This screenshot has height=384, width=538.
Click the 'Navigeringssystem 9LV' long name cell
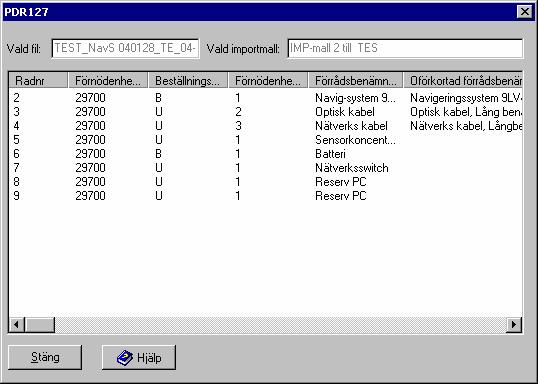click(466, 98)
